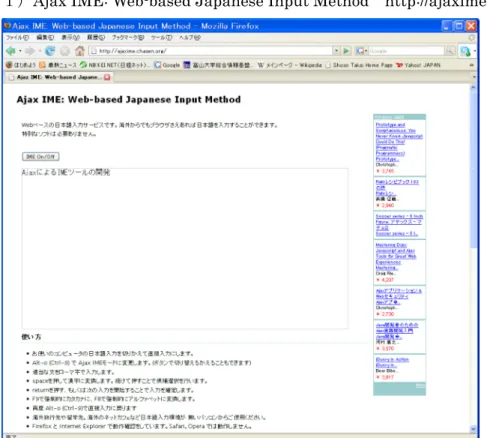
Task: Go back with the green Back arrow
Action: (x=11, y=51)
